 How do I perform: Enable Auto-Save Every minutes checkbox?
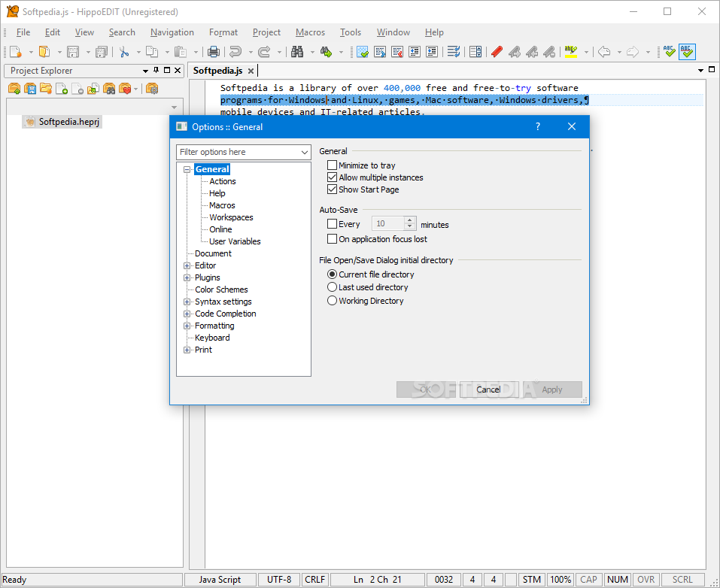[332, 224]
